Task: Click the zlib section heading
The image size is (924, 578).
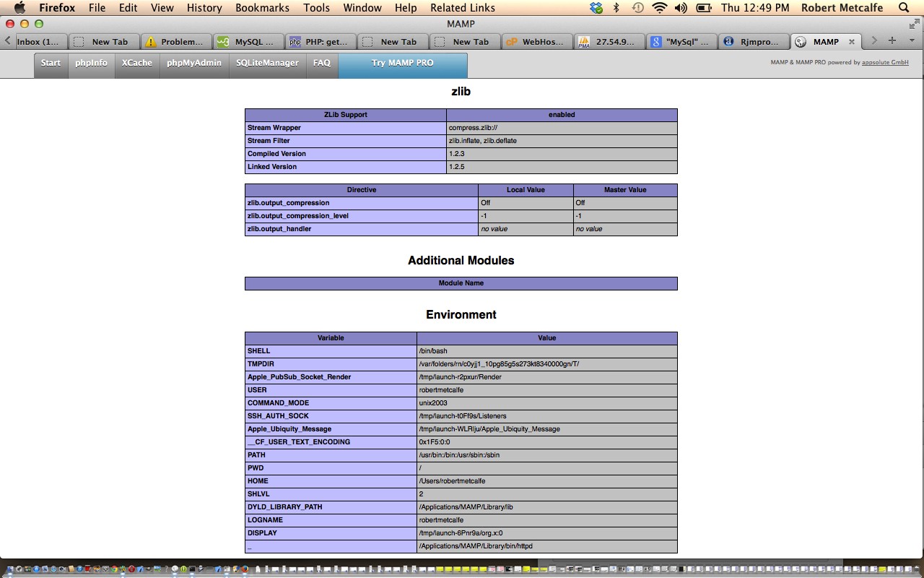Action: point(461,91)
